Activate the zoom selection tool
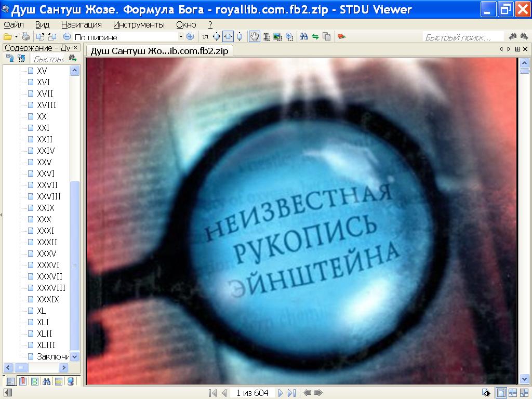This screenshot has width=532, height=399. pos(289,37)
